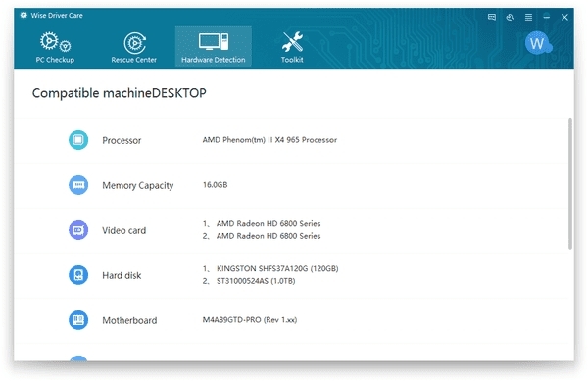Click the Memory Capacity RAM icon
Screen dimensions: 588x381
[78, 185]
